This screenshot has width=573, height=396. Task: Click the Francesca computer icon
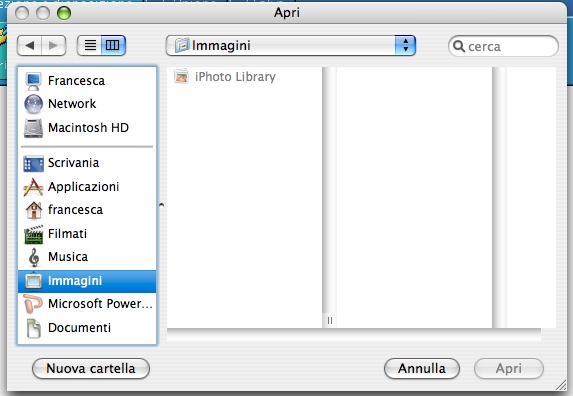(x=33, y=81)
